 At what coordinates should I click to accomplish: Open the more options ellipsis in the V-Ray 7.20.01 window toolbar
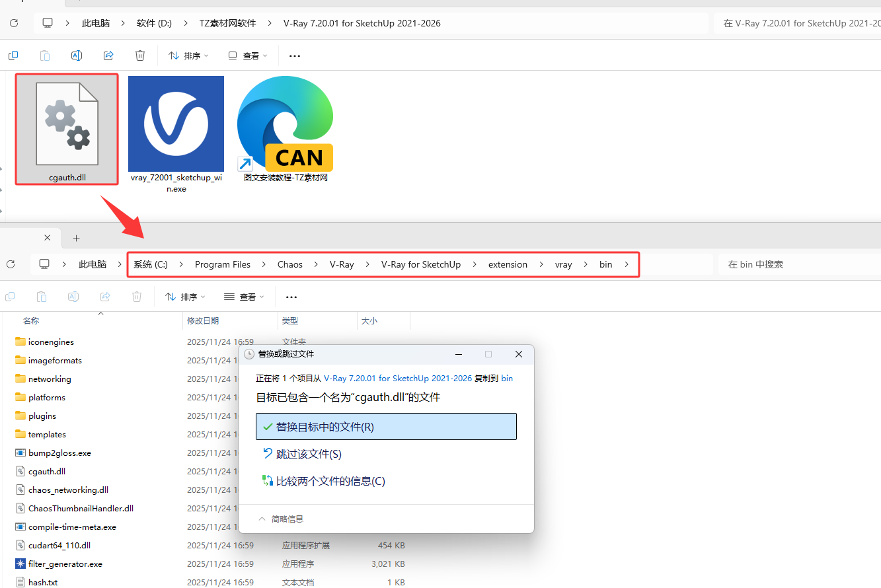click(295, 56)
